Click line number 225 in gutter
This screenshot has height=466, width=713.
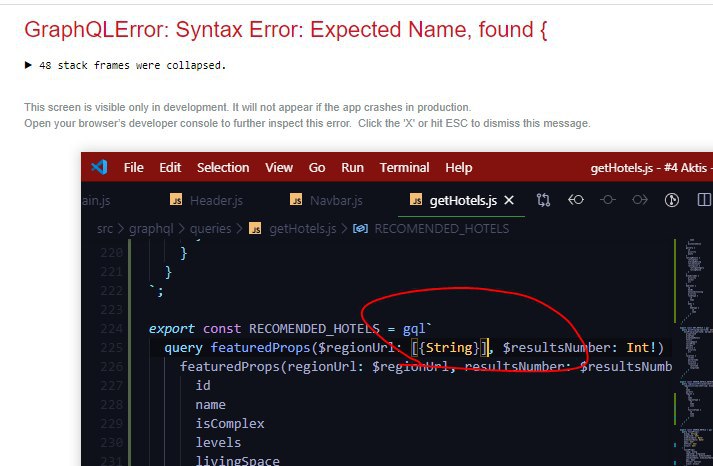point(111,348)
